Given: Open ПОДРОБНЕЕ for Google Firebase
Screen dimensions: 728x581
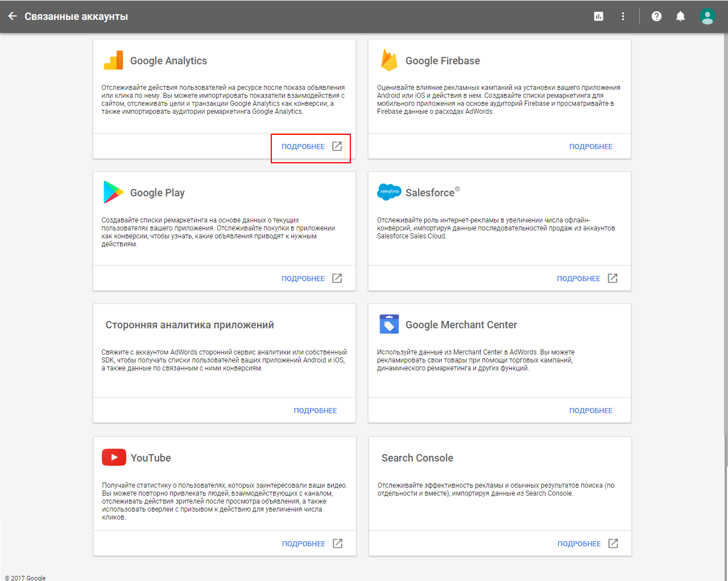Looking at the screenshot, I should point(591,147).
